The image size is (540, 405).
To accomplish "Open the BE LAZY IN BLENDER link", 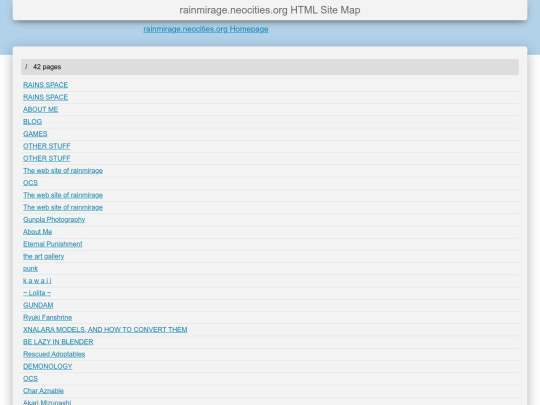I will [58, 342].
